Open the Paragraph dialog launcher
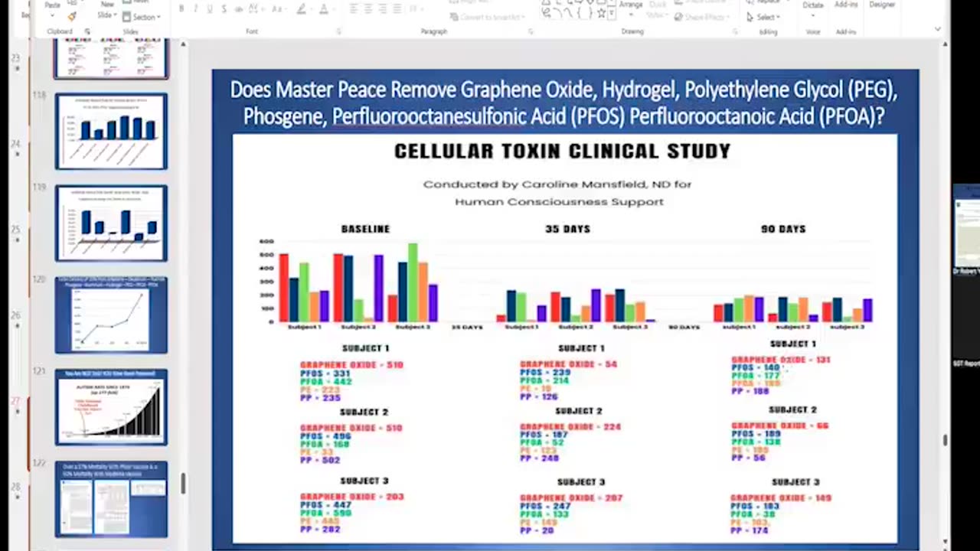The width and height of the screenshot is (980, 551). point(531,32)
